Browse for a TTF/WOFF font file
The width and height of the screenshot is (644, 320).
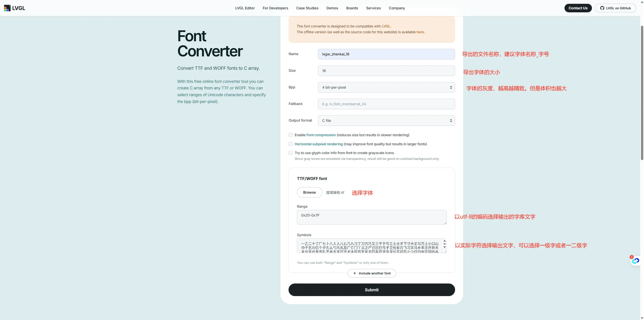pyautogui.click(x=309, y=192)
